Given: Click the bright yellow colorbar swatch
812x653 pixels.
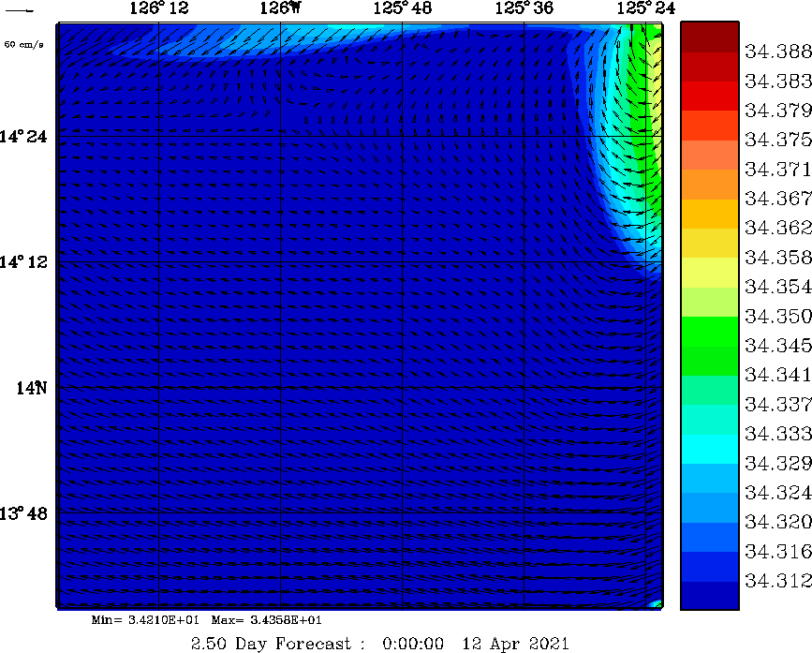Looking at the screenshot, I should (x=710, y=273).
